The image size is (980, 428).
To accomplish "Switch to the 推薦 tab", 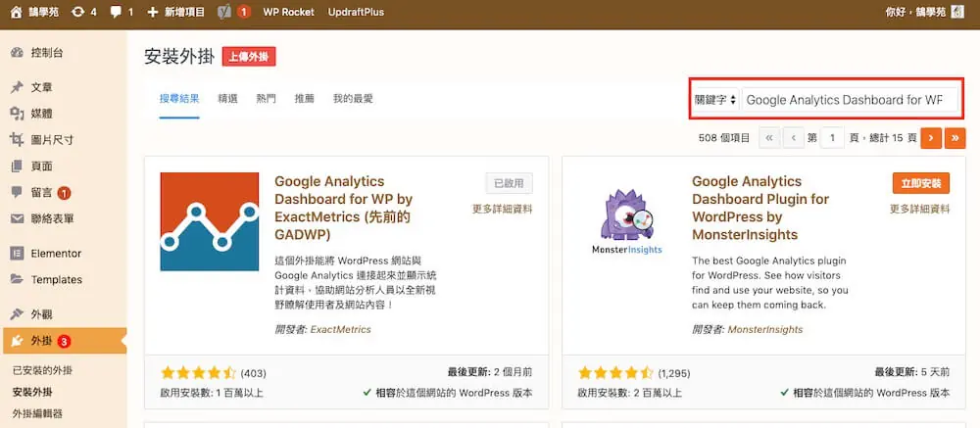I will (x=305, y=98).
